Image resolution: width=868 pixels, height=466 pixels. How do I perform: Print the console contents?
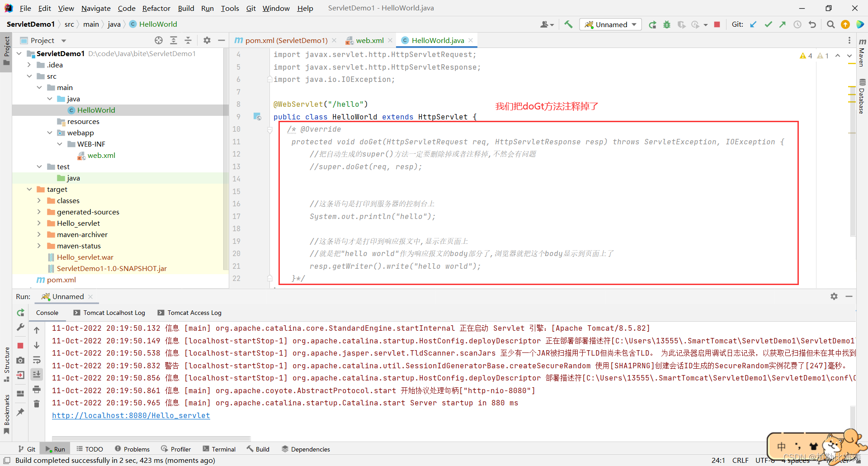(x=37, y=390)
